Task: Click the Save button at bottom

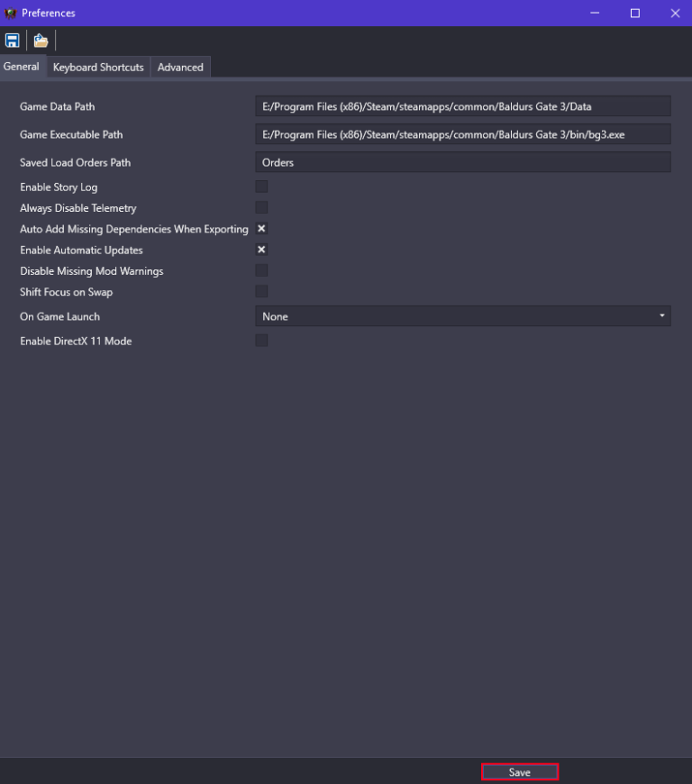Action: tap(520, 772)
